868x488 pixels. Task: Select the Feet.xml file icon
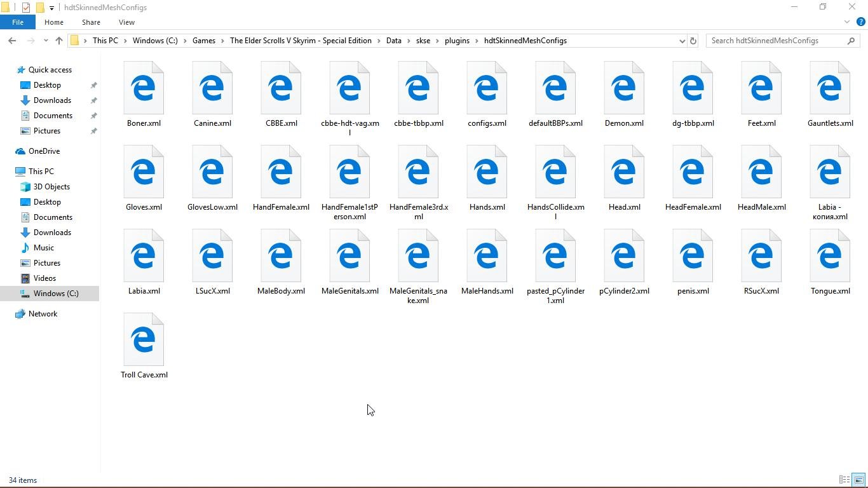point(761,88)
